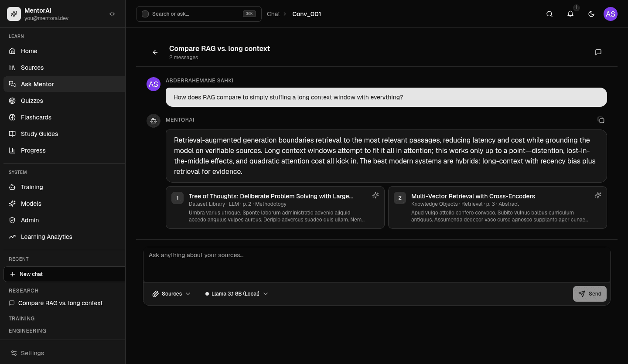The image size is (628, 364).
Task: Click the square icon in the search box
Action: tap(145, 14)
